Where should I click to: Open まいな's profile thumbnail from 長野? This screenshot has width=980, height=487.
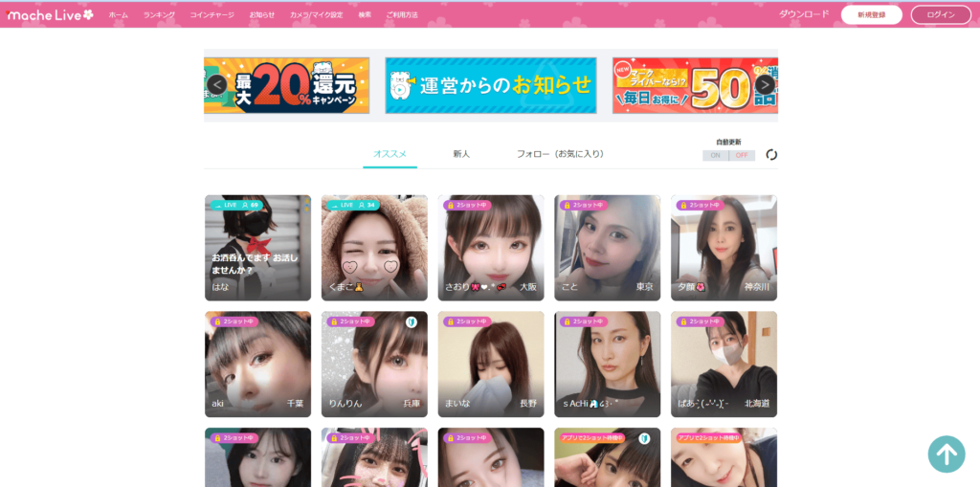pos(491,365)
